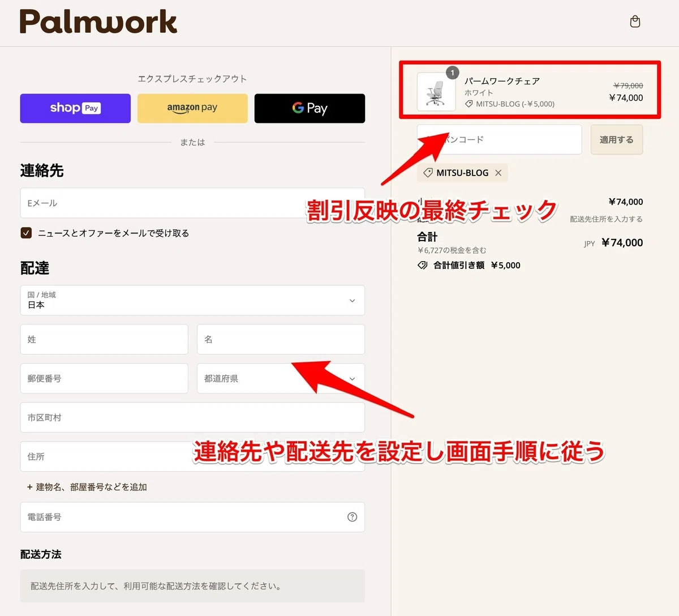Click the coupon code input field

pos(499,139)
